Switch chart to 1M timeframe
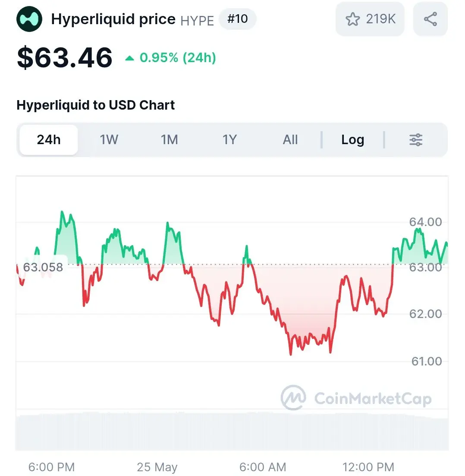Viewport: 465px width, 476px height. 170,140
